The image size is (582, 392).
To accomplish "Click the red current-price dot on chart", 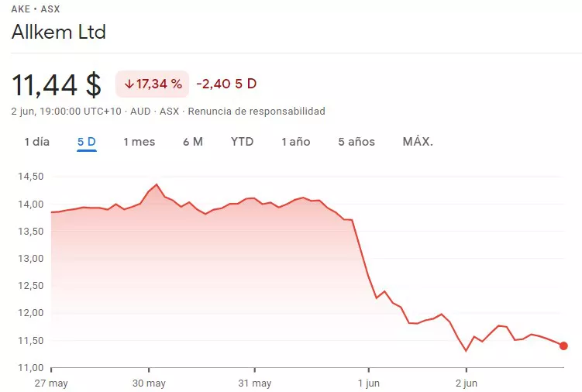I will (x=563, y=346).
